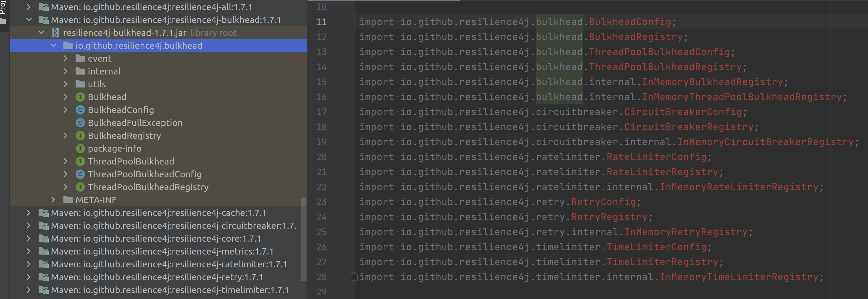Expand the internal package node
This screenshot has width=868, height=299.
(65, 71)
